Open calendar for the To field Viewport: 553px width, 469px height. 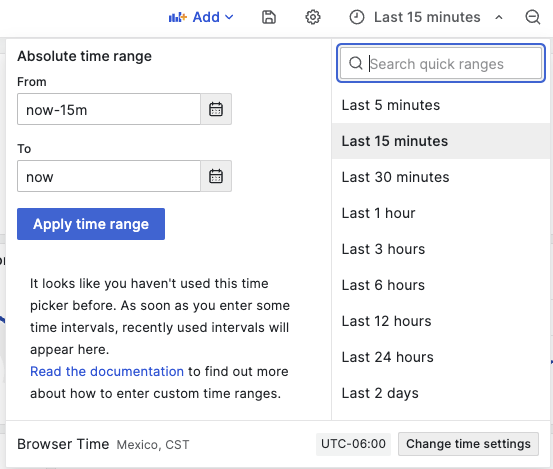[x=216, y=176]
